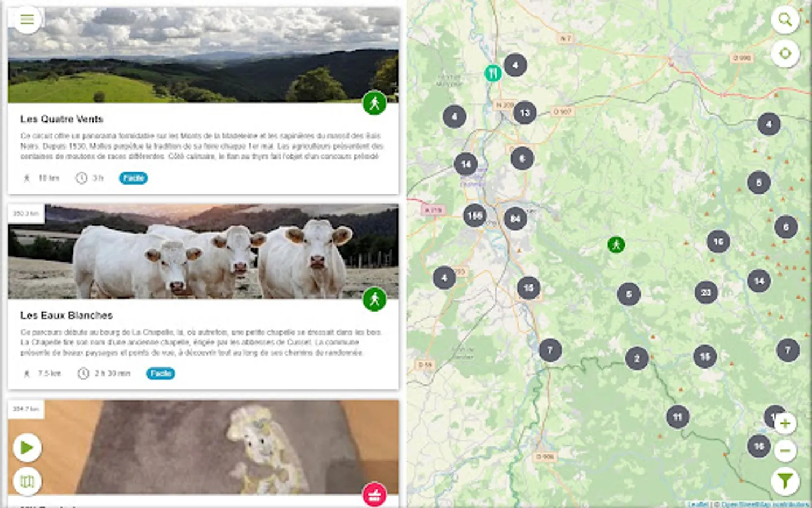Screen dimensions: 812x508
Task: Select the teal restaurant marker on map
Action: (493, 73)
